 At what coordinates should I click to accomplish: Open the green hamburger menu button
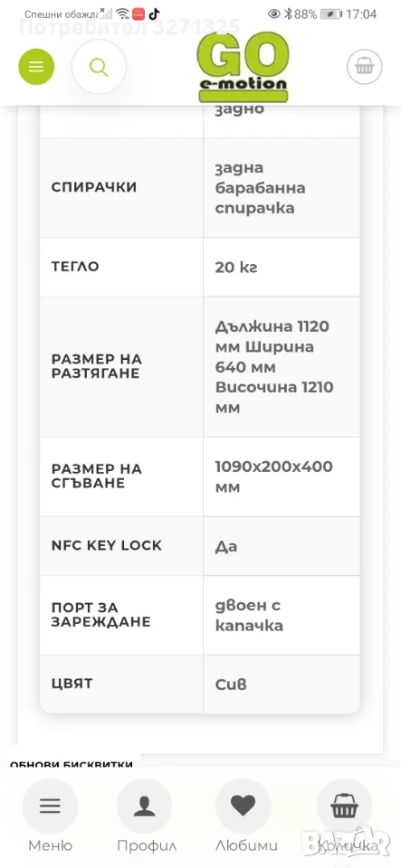[x=36, y=67]
